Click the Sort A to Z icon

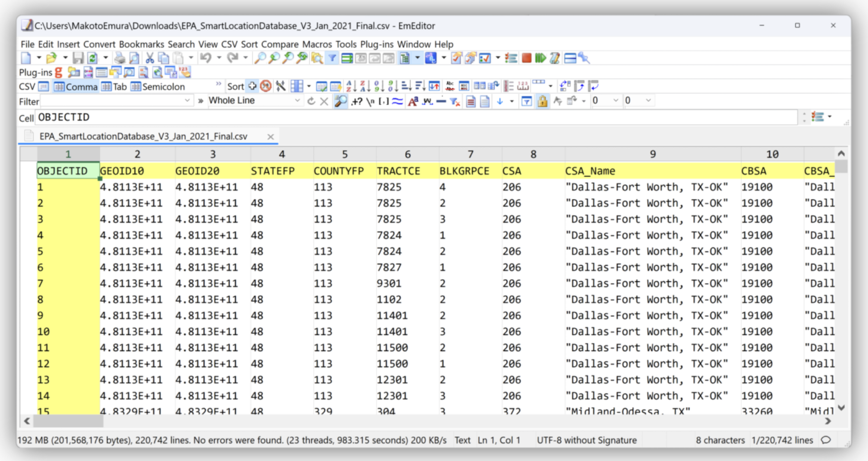tap(351, 86)
